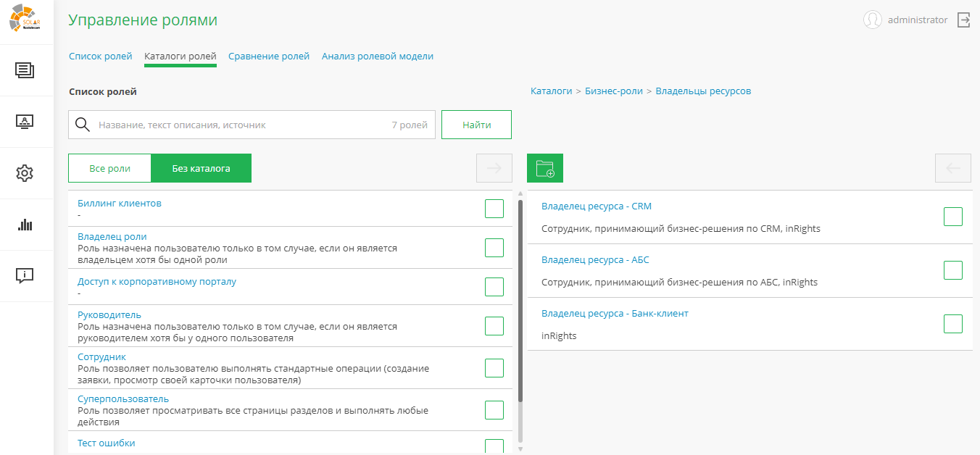Open the requests list sidebar icon
This screenshot has height=455, width=980.
click(25, 70)
